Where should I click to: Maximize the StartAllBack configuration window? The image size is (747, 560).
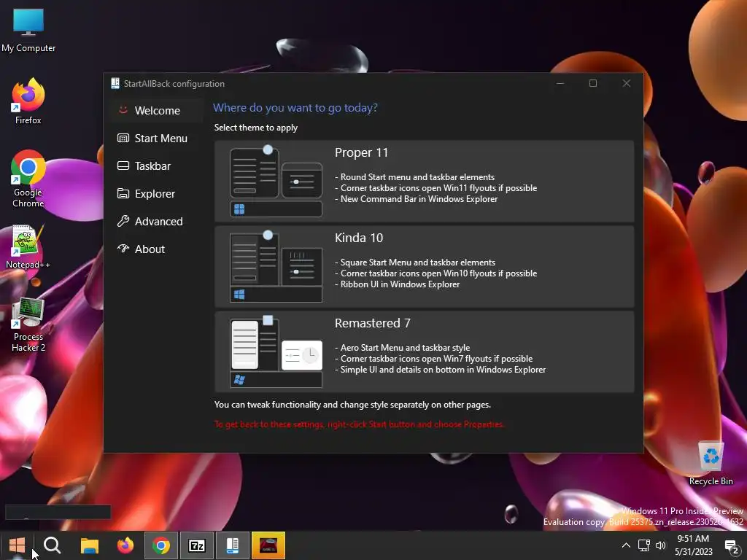(593, 83)
